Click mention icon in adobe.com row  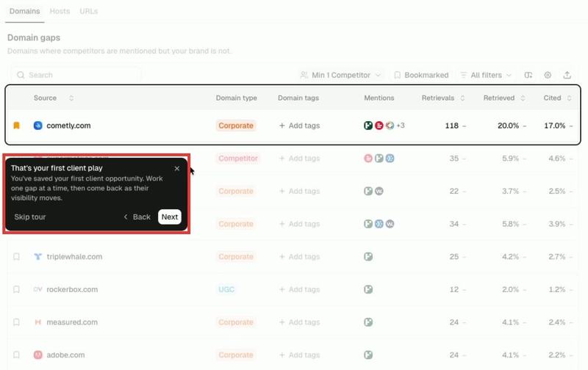368,355
